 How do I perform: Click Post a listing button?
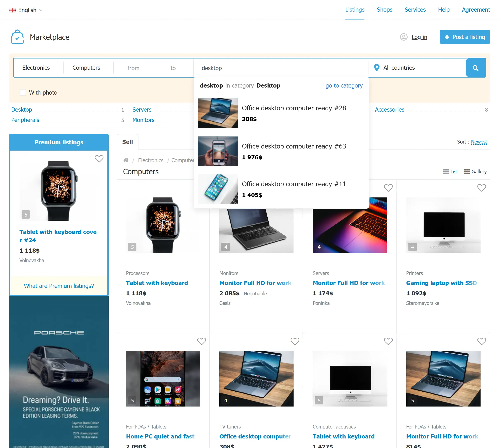click(x=465, y=37)
